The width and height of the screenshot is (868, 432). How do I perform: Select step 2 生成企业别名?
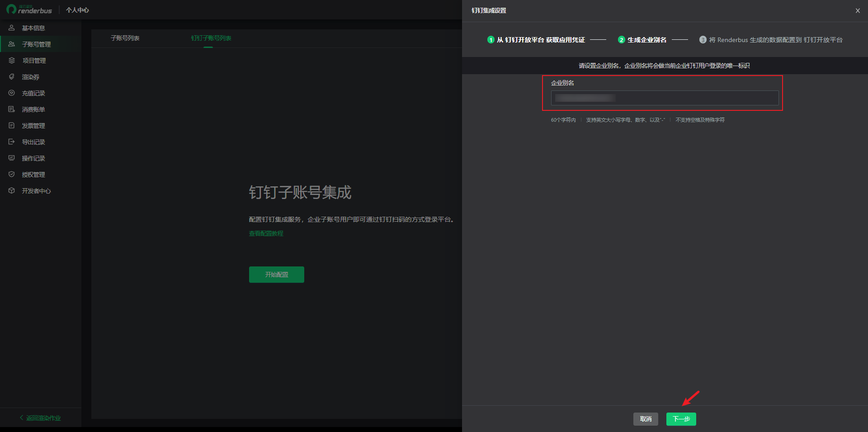tap(642, 40)
